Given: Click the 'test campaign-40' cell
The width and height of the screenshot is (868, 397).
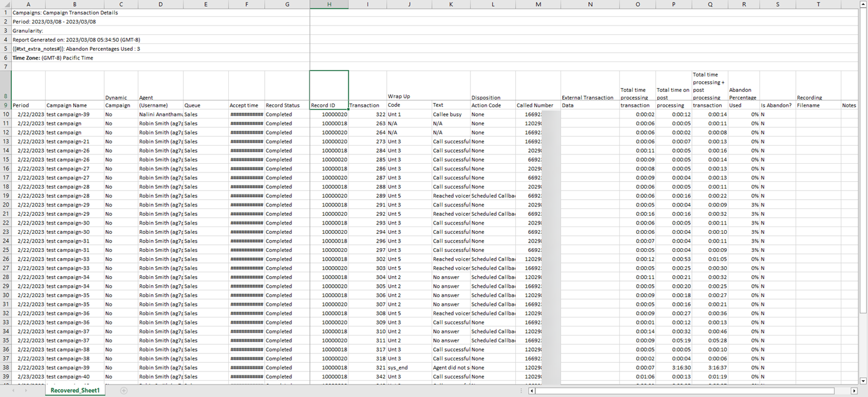Looking at the screenshot, I should pos(74,377).
